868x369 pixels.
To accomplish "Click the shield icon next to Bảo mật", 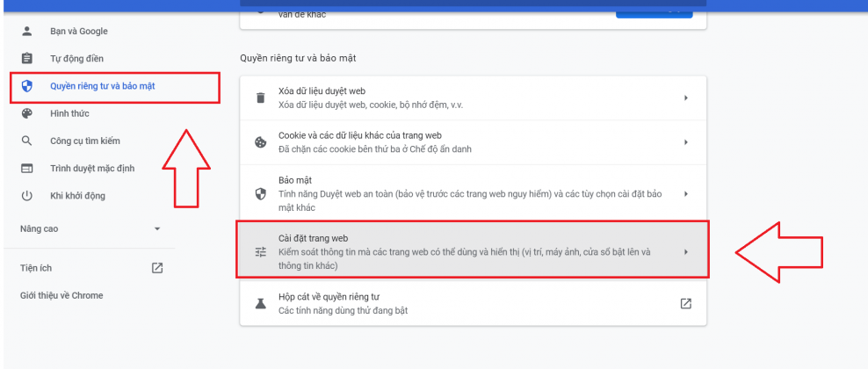I will [260, 193].
